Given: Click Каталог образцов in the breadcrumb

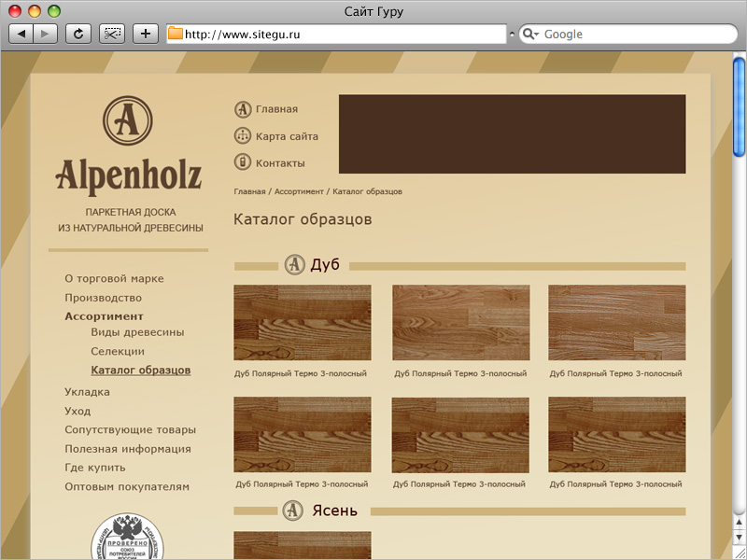Looking at the screenshot, I should tap(367, 191).
